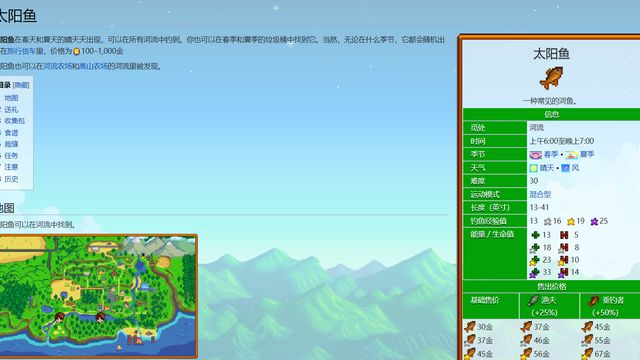This screenshot has width=640, height=360.
Task: Click the silver energy icon beside 18
Action: click(535, 247)
